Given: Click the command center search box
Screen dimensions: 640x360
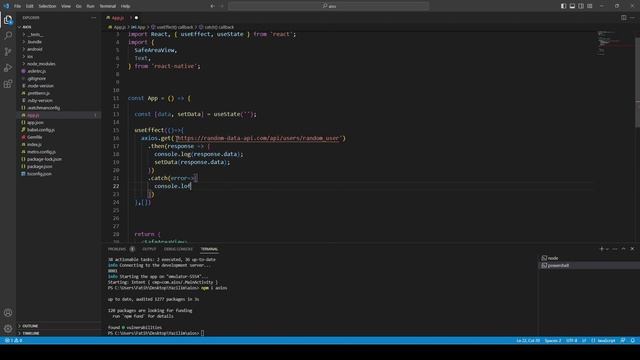Looking at the screenshot, I should (x=329, y=6).
